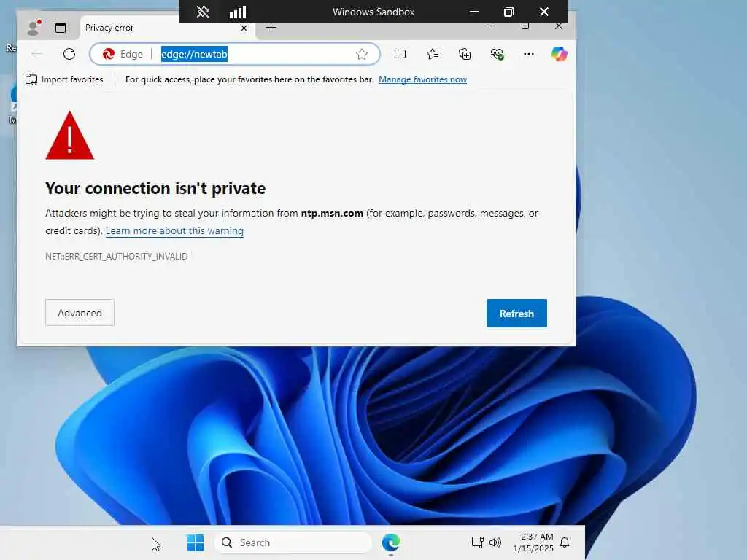Open the tab actions menu icon
This screenshot has width=747, height=560.
pos(61,28)
